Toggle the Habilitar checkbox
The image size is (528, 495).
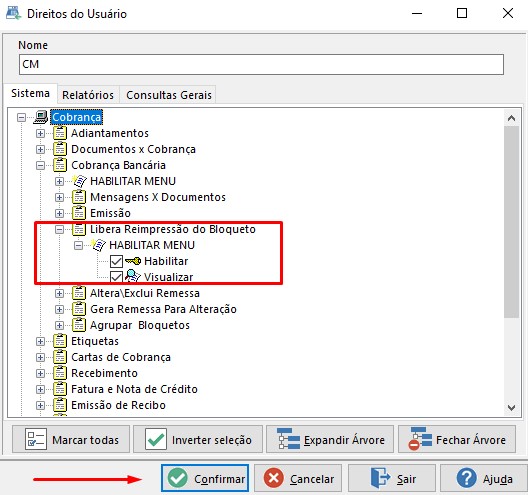coord(116,261)
